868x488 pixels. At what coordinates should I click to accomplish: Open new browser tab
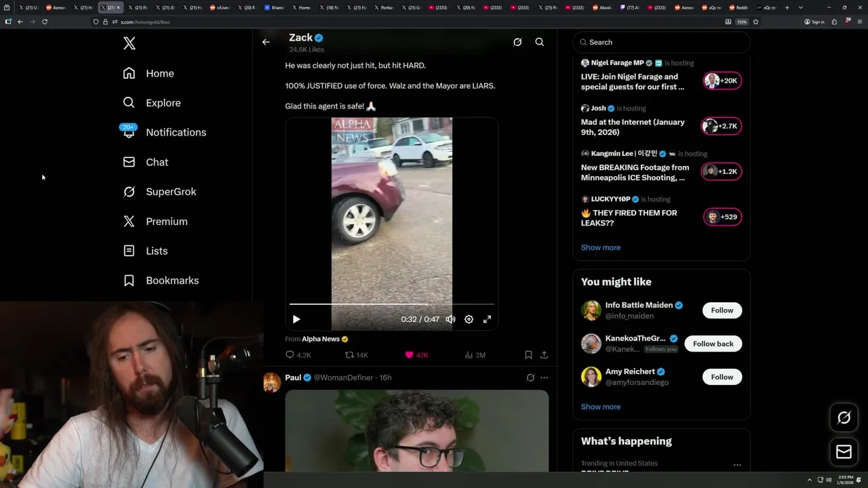[x=787, y=7]
